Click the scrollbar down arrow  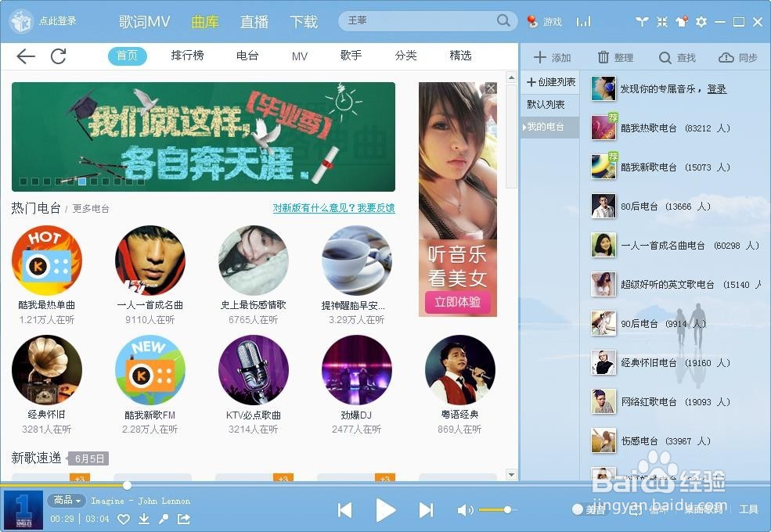[x=511, y=475]
